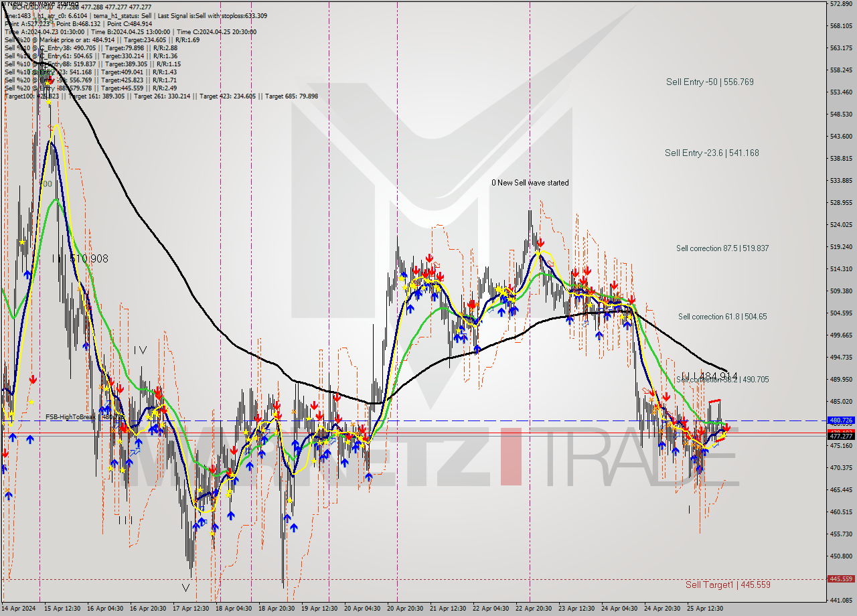Click the '24 Apr 04:30' time axis label
The image size is (857, 616).
(x=619, y=609)
